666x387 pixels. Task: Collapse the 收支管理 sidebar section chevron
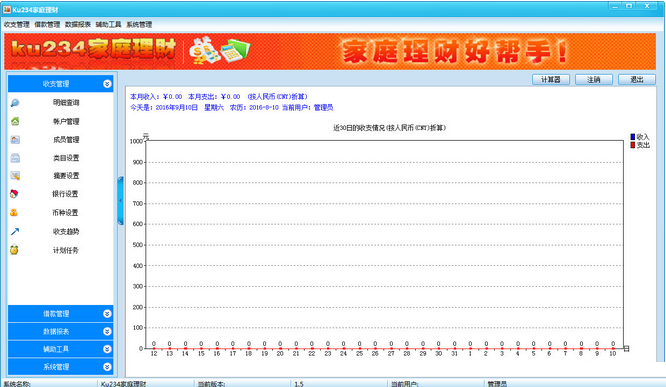click(x=107, y=84)
